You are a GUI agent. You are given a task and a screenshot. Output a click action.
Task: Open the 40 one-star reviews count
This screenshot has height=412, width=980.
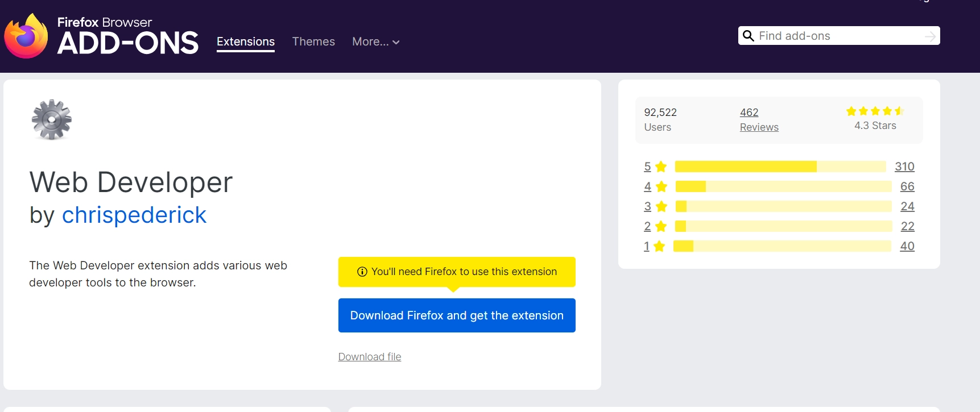pos(907,246)
